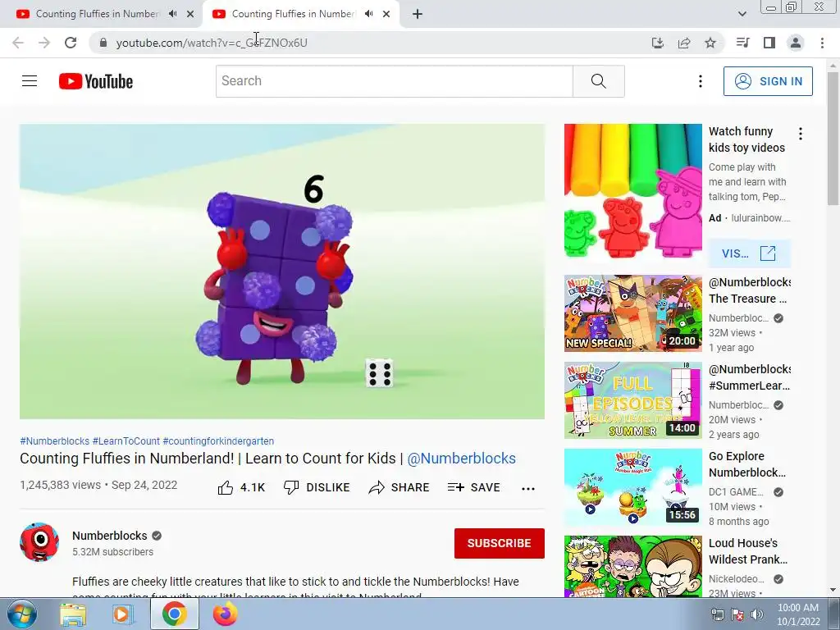The height and width of the screenshot is (630, 840).
Task: Click the thumbs-up like icon
Action: pyautogui.click(x=226, y=487)
